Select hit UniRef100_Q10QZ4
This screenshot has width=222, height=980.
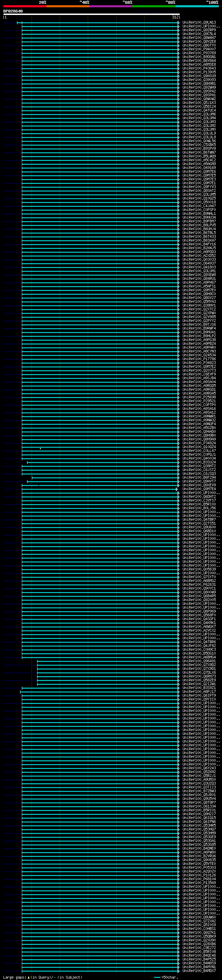[199, 447]
